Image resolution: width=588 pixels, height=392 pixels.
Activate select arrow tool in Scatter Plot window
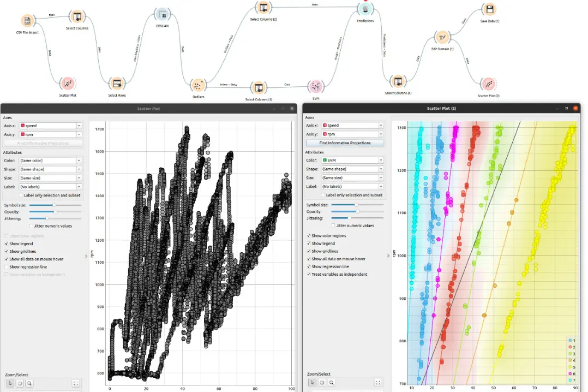pyautogui.click(x=10, y=383)
